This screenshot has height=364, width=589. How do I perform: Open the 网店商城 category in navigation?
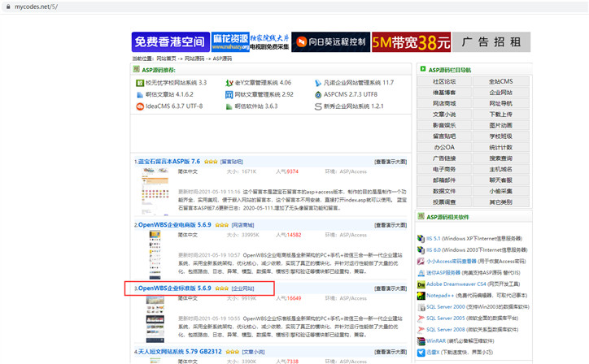point(444,103)
